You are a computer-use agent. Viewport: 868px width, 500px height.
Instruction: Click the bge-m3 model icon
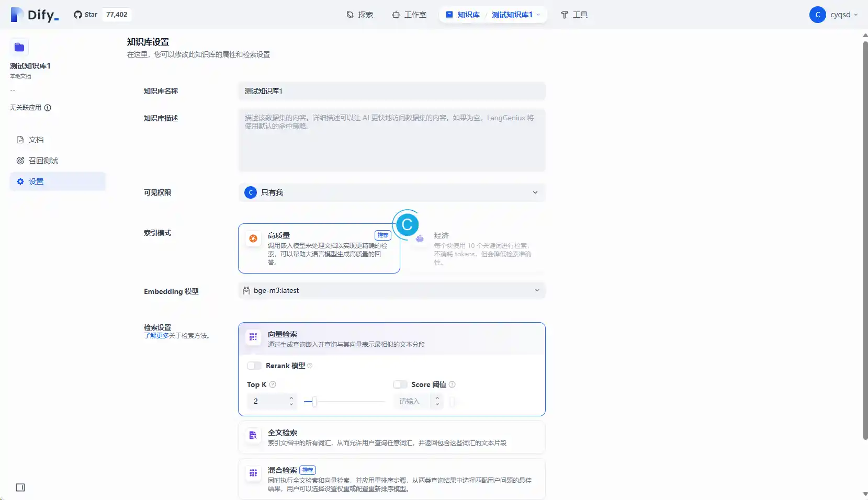pyautogui.click(x=246, y=290)
